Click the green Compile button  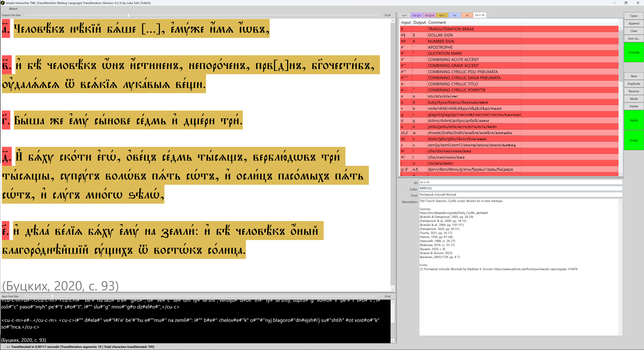click(633, 52)
